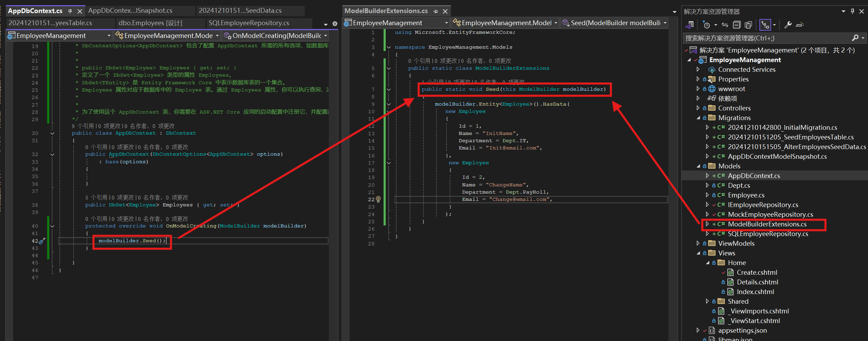Collapse the second new Employee block
The width and height of the screenshot is (868, 341).
[389, 163]
